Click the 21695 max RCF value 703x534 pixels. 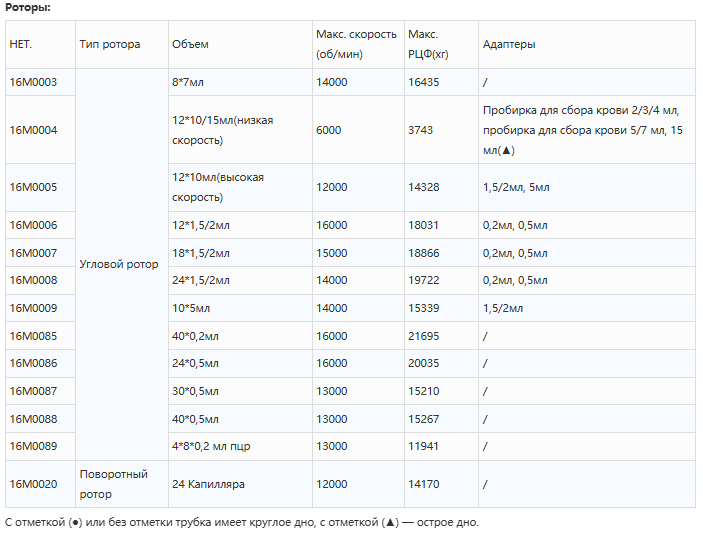click(x=424, y=336)
